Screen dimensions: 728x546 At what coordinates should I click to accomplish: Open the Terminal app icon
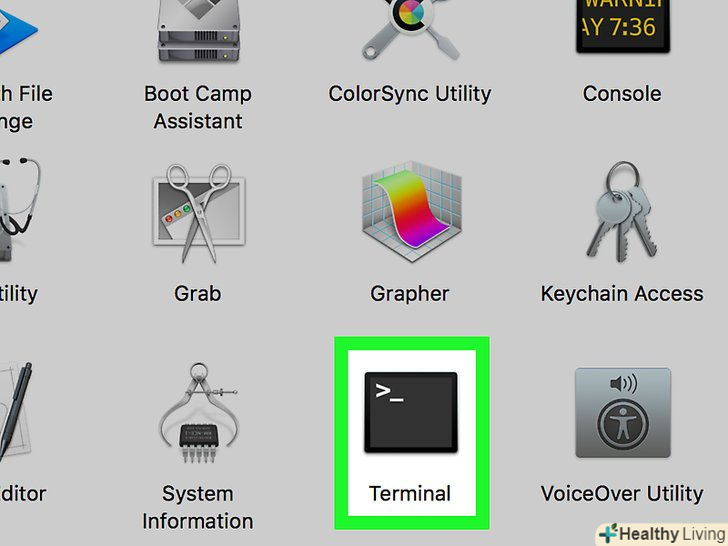click(x=411, y=412)
